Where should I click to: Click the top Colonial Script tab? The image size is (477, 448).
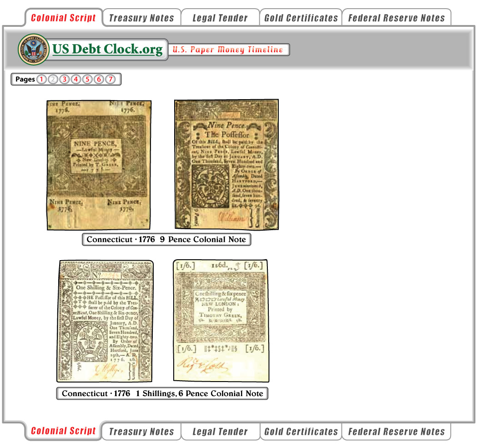click(64, 18)
